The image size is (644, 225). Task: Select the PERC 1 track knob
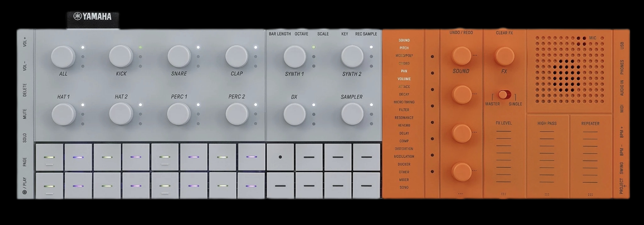179,114
